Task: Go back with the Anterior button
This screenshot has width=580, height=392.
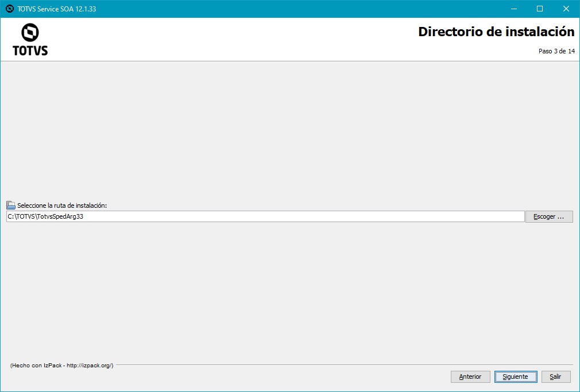Action: pyautogui.click(x=470, y=377)
